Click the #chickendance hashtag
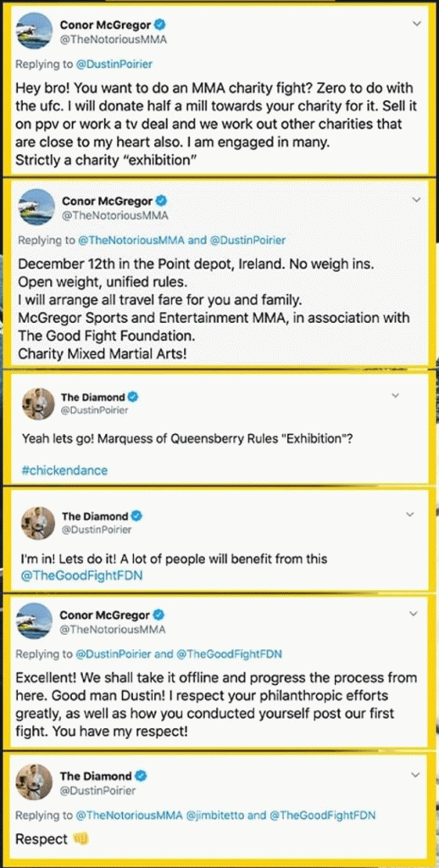This screenshot has width=439, height=868. (64, 470)
